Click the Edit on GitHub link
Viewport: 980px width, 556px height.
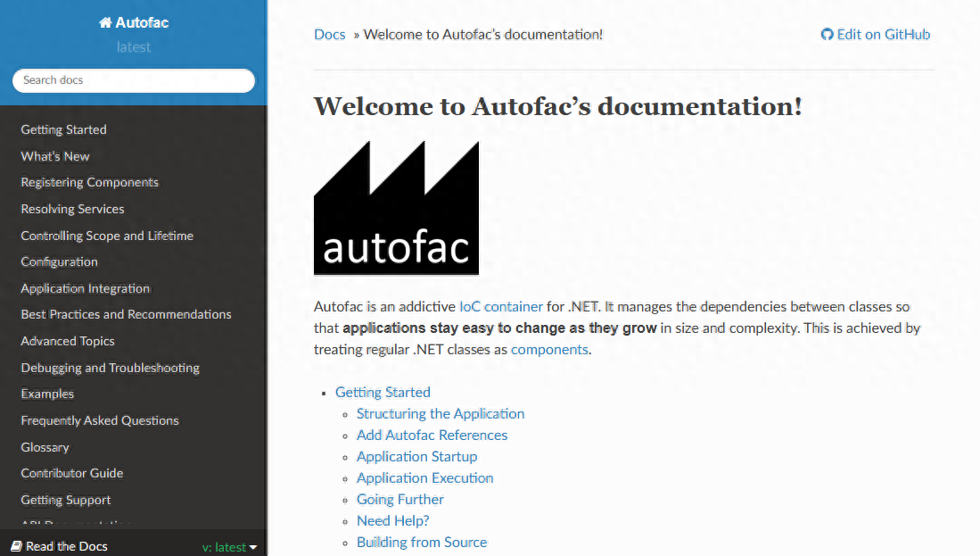875,35
